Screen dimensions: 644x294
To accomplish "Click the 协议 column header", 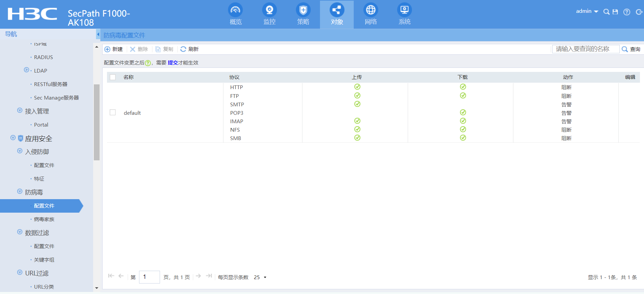I will point(235,77).
